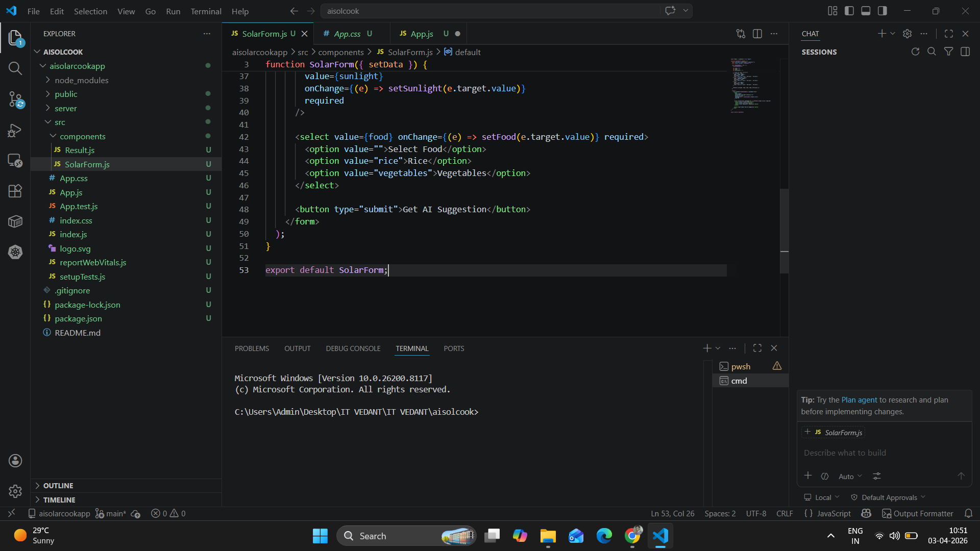
Task: Expand the node_modules folder
Action: coord(82,80)
